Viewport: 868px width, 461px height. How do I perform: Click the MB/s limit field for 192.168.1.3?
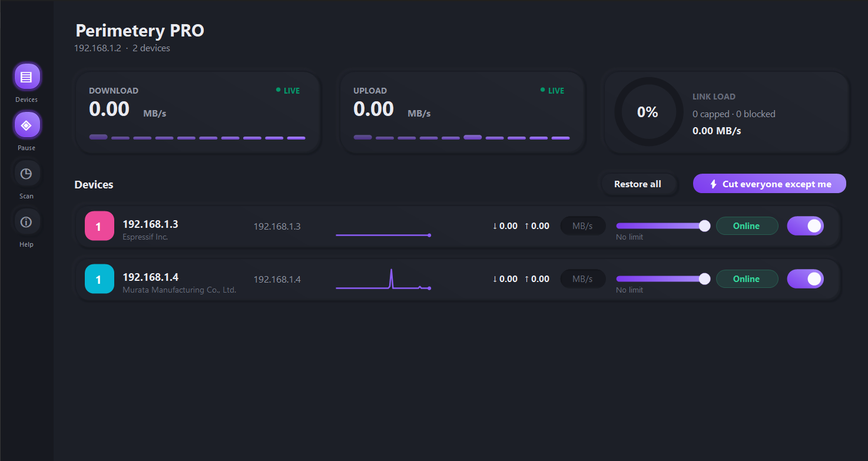(x=582, y=226)
